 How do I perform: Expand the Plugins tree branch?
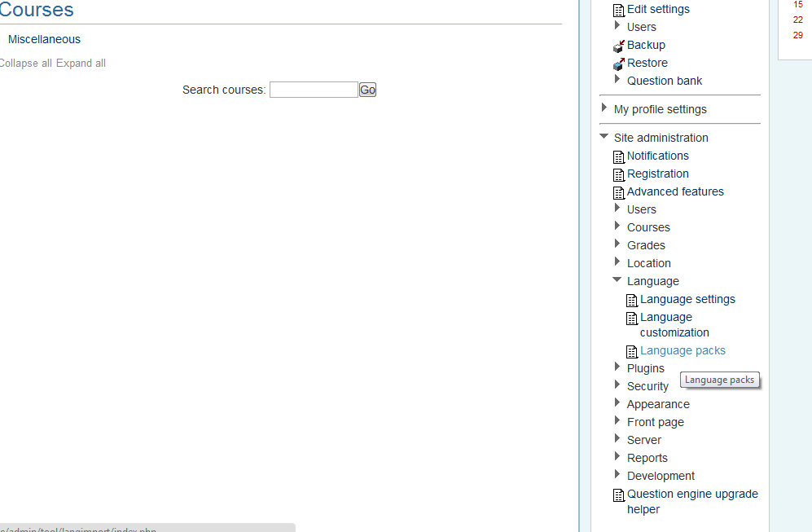click(x=617, y=367)
